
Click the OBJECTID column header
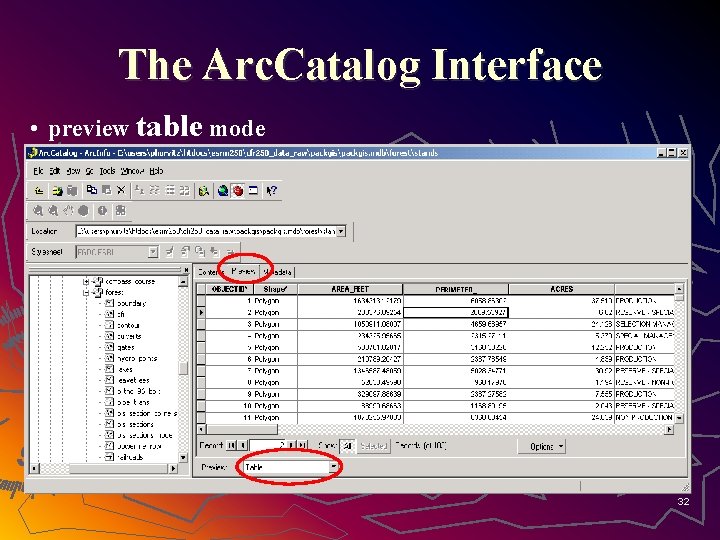pos(229,289)
